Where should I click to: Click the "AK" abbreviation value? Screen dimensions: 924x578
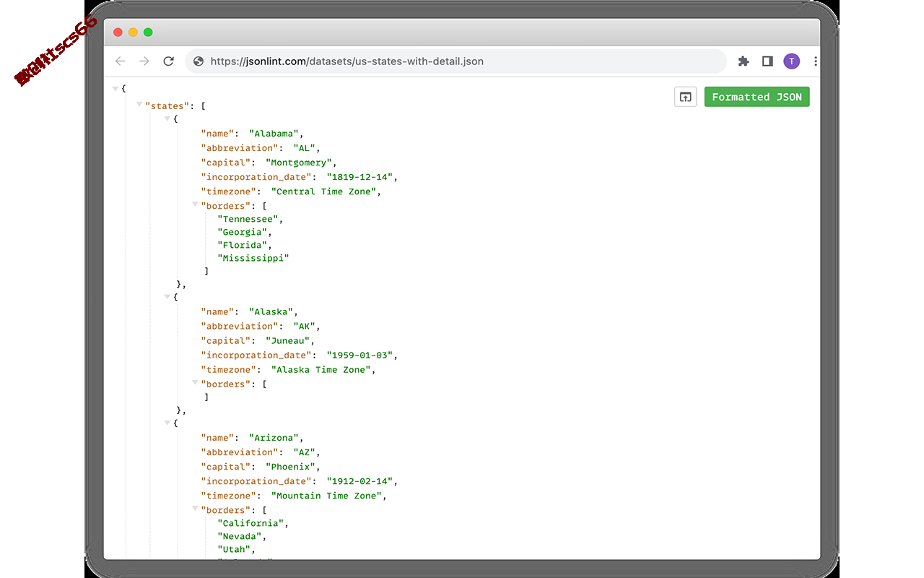[304, 326]
